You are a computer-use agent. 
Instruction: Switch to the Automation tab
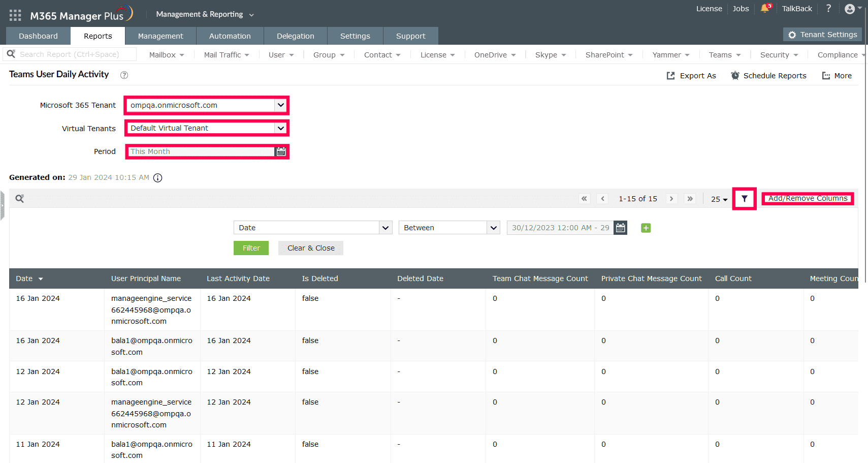click(230, 36)
